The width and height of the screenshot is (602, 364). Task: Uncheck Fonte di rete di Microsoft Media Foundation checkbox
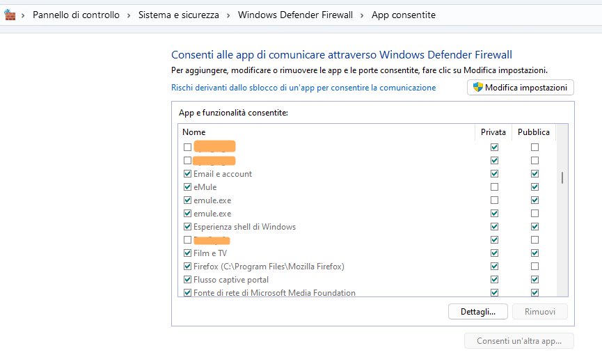pyautogui.click(x=187, y=292)
